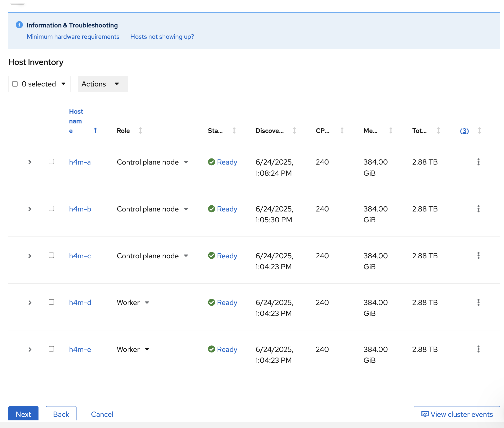Check the h4m-d host checkbox
Screen dimensions: 504x428
point(51,302)
